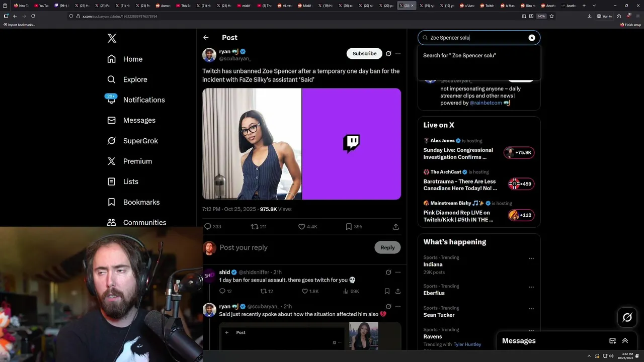644x362 pixels.
Task: Open the purple Twitch logo image
Action: (x=352, y=144)
